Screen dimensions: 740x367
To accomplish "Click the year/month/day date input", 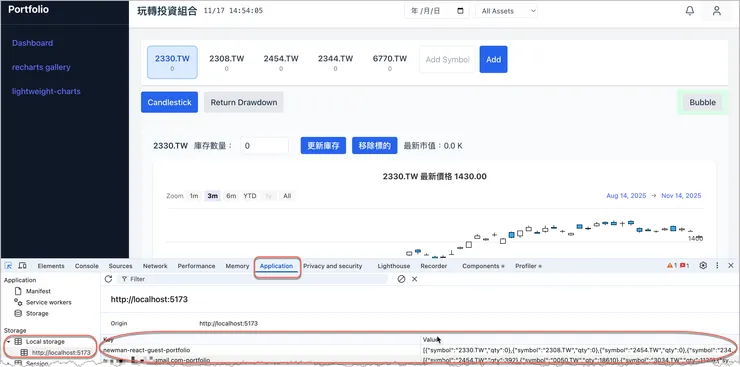I will 437,11.
